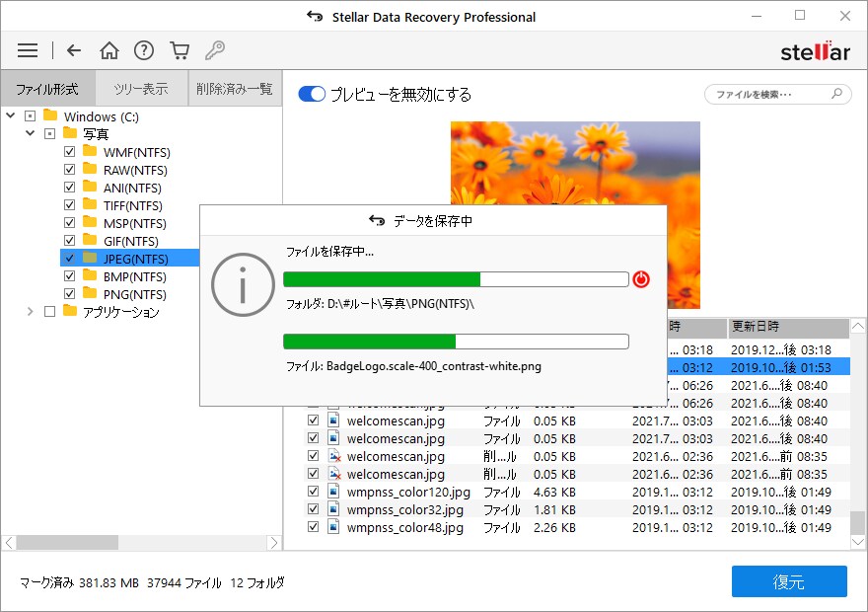The height and width of the screenshot is (612, 868).
Task: Uncheck the ANI(NTFS) checkbox
Action: click(69, 188)
